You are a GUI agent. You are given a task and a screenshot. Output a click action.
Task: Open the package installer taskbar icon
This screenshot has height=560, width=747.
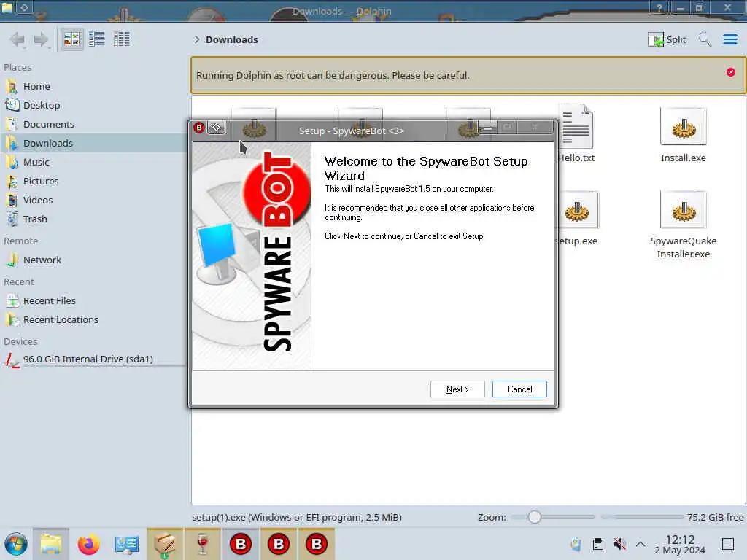tap(164, 544)
